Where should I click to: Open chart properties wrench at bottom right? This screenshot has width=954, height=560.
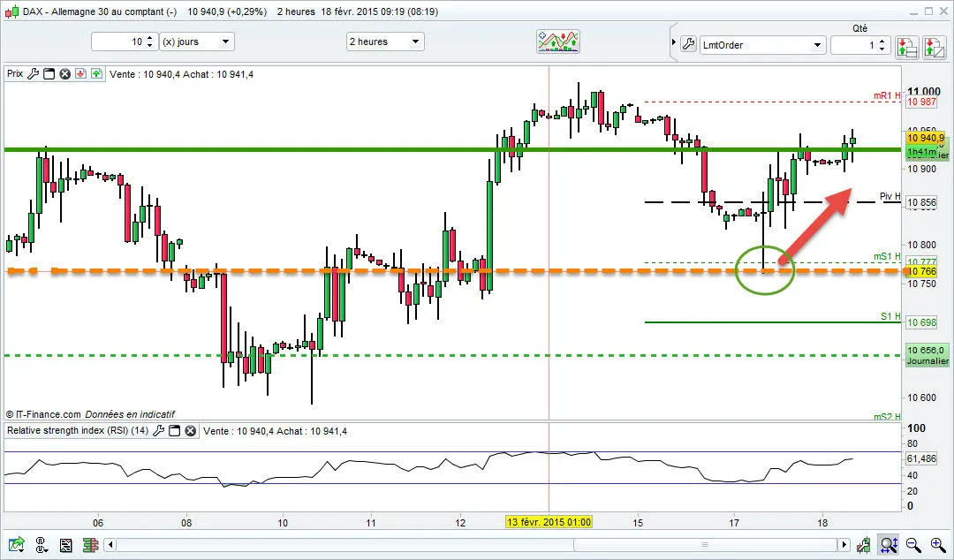[863, 544]
